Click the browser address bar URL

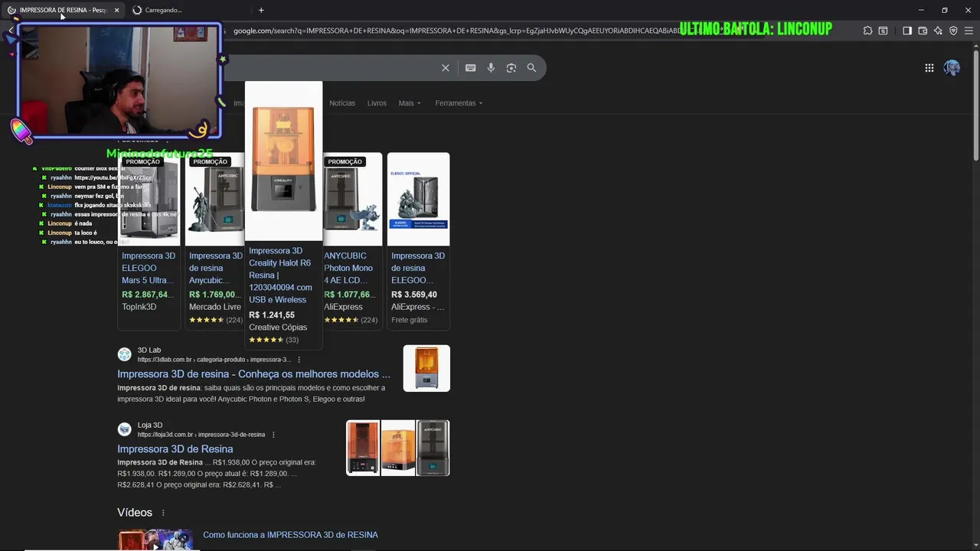pos(456,31)
